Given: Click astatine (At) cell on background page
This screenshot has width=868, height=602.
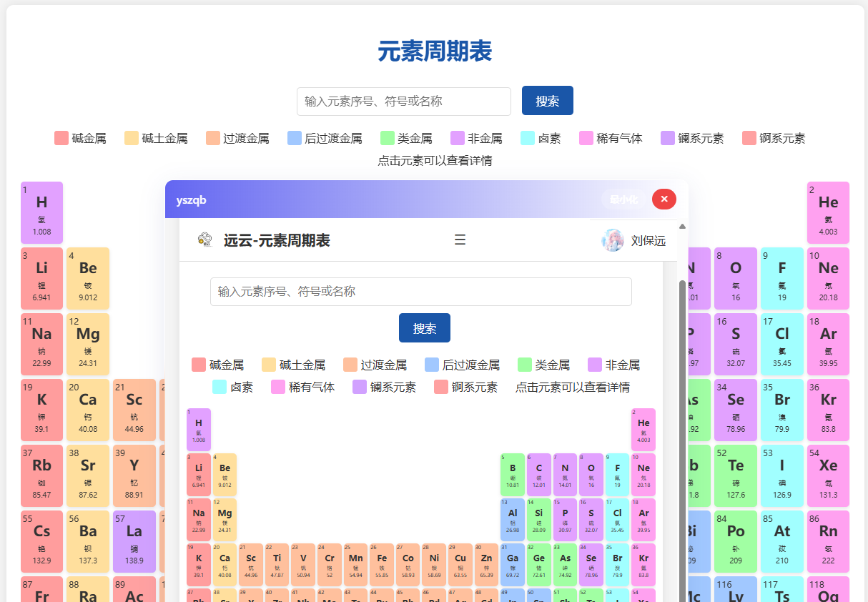Looking at the screenshot, I should 782,541.
